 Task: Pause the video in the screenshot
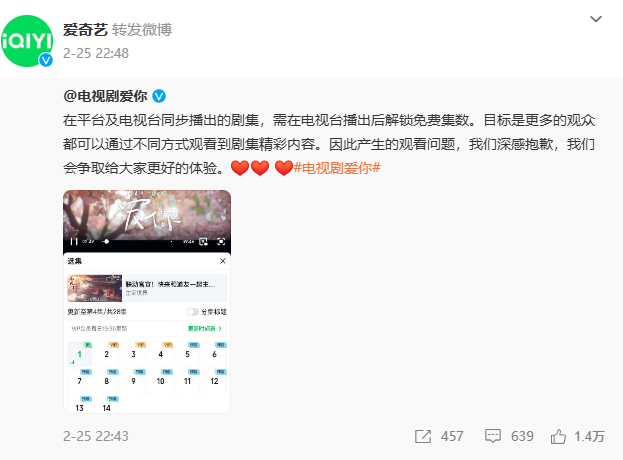click(x=74, y=242)
